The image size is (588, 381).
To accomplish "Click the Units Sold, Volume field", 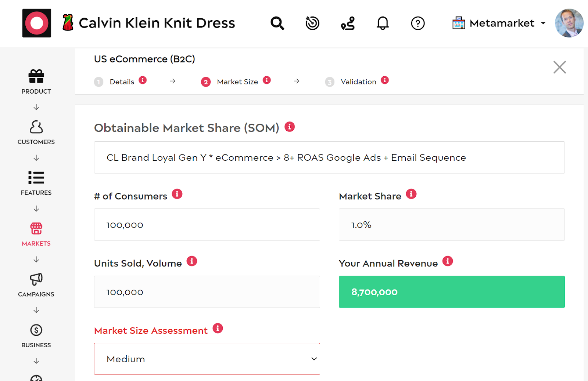I will pyautogui.click(x=207, y=292).
